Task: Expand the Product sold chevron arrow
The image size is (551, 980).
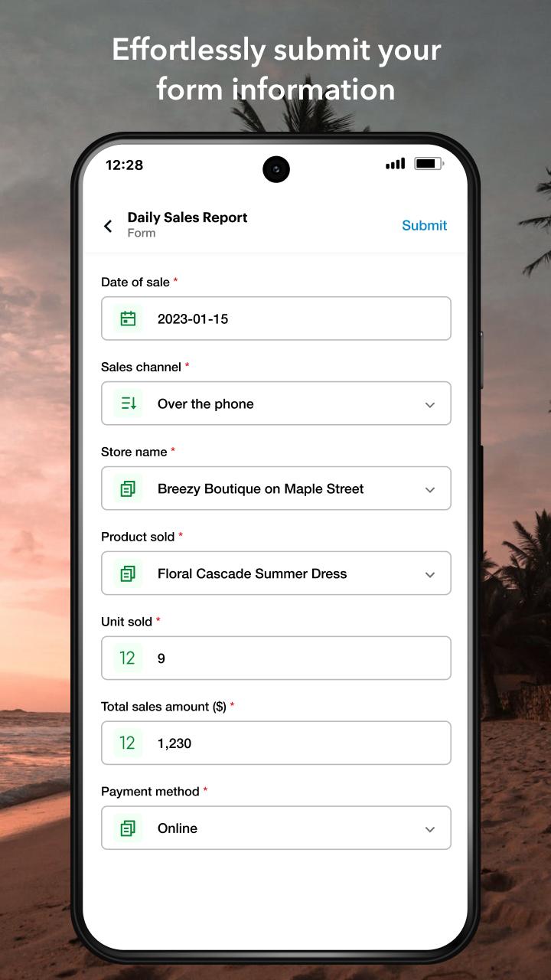Action: (430, 575)
